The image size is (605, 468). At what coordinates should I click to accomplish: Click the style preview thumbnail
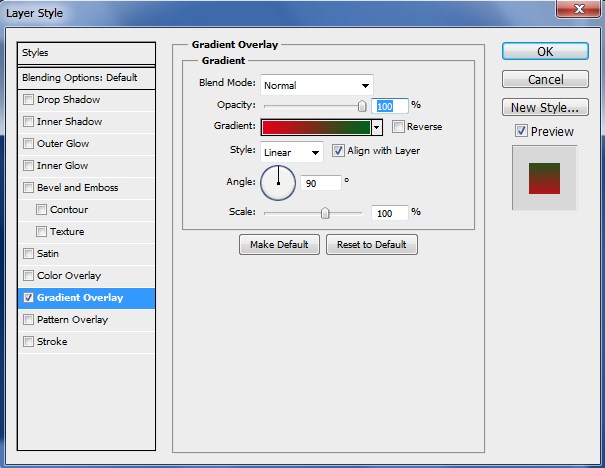pyautogui.click(x=544, y=178)
